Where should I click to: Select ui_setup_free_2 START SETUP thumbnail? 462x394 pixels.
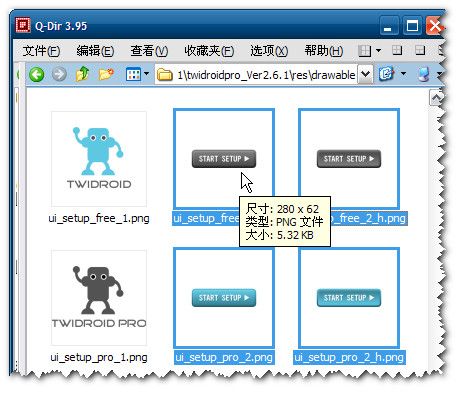[224, 159]
